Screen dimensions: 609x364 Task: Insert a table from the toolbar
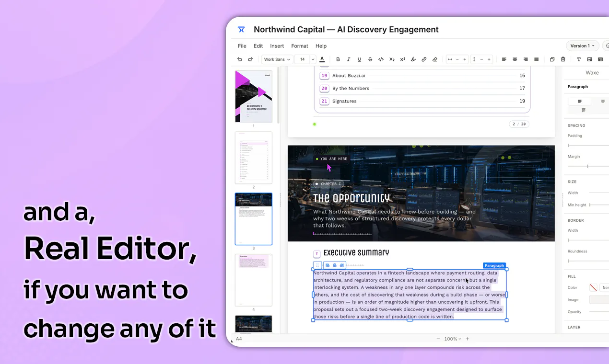pos(600,59)
